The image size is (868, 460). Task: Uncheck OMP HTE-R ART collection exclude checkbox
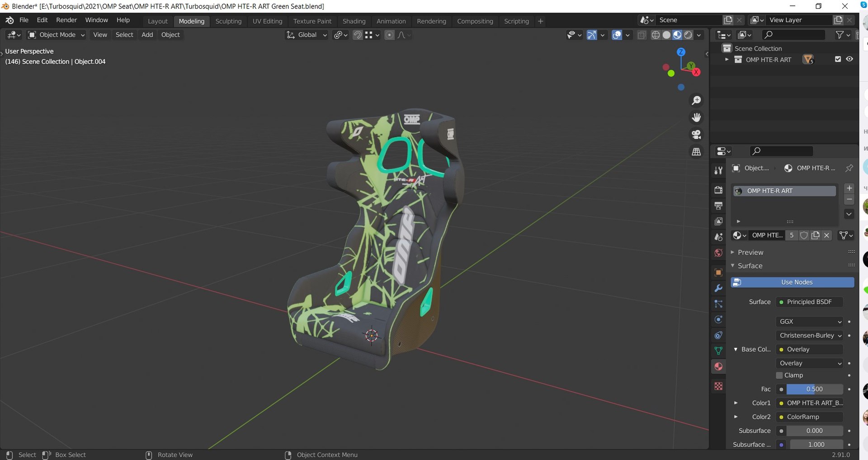coord(838,59)
